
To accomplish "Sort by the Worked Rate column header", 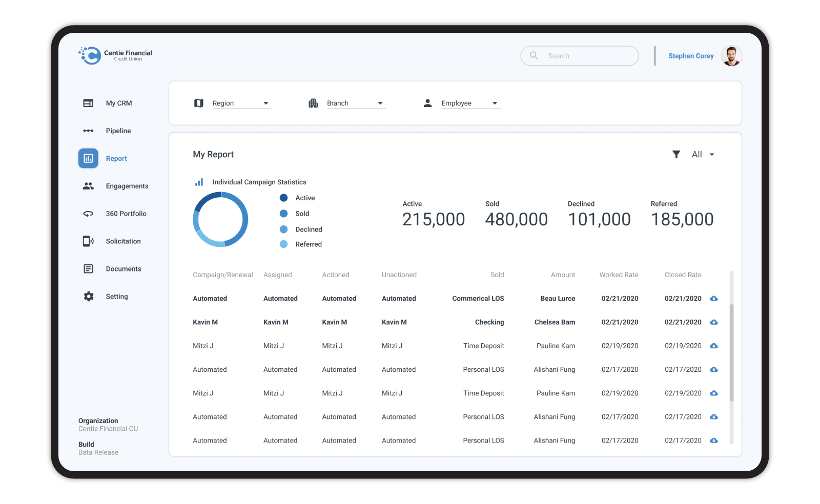I will coord(619,275).
